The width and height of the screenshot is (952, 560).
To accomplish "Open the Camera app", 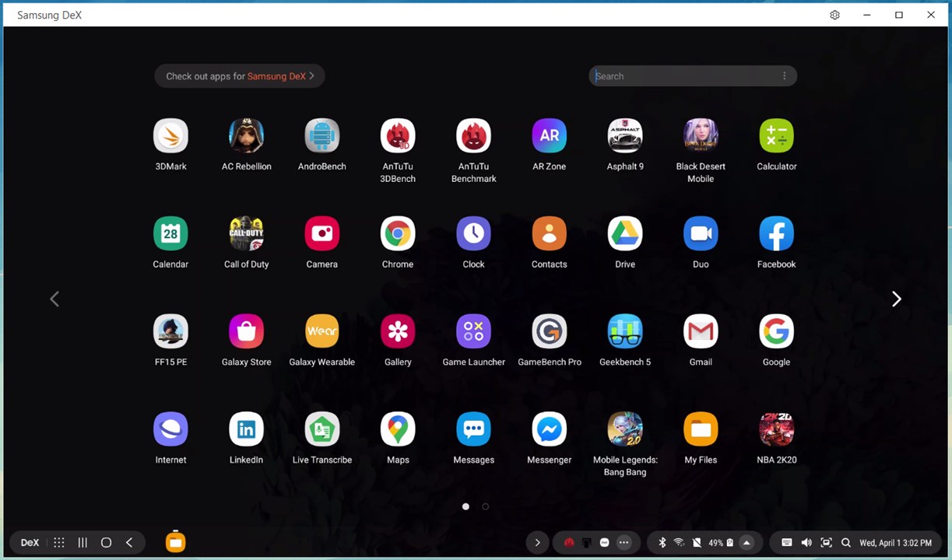I will pos(322,233).
